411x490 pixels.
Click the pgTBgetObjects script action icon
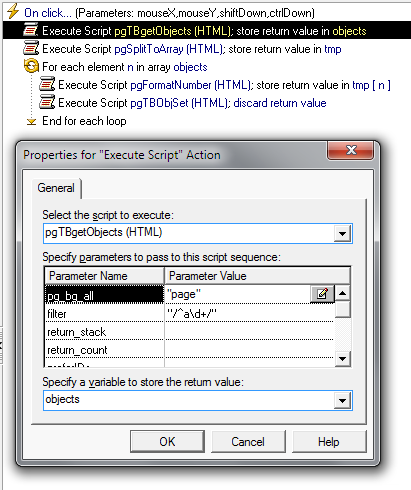pyautogui.click(x=31, y=30)
